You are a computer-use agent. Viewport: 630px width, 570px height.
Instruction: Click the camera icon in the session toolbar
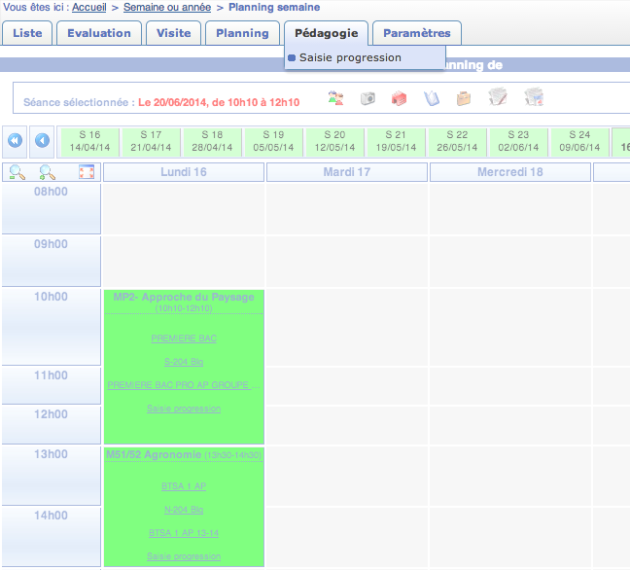pos(368,98)
